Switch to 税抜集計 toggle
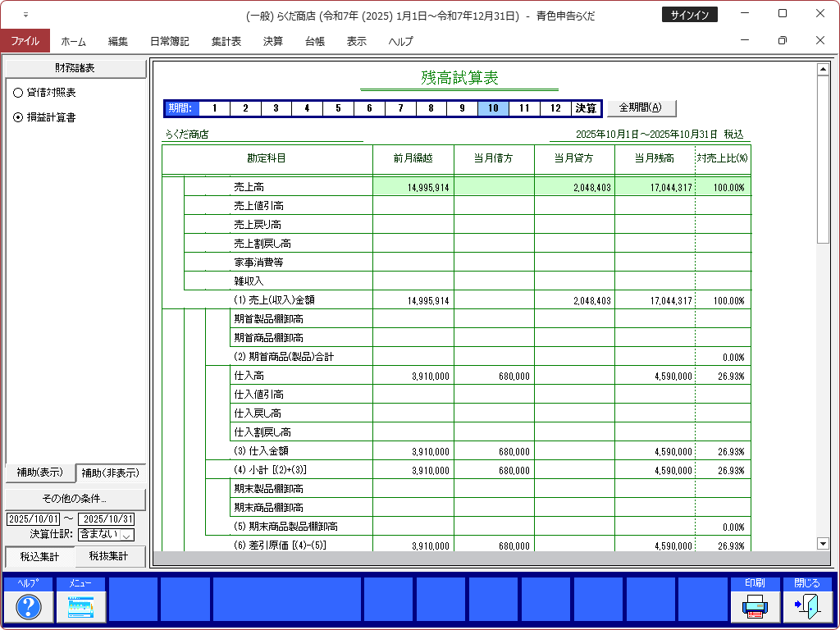Viewport: 840px width, 630px height. 109,556
